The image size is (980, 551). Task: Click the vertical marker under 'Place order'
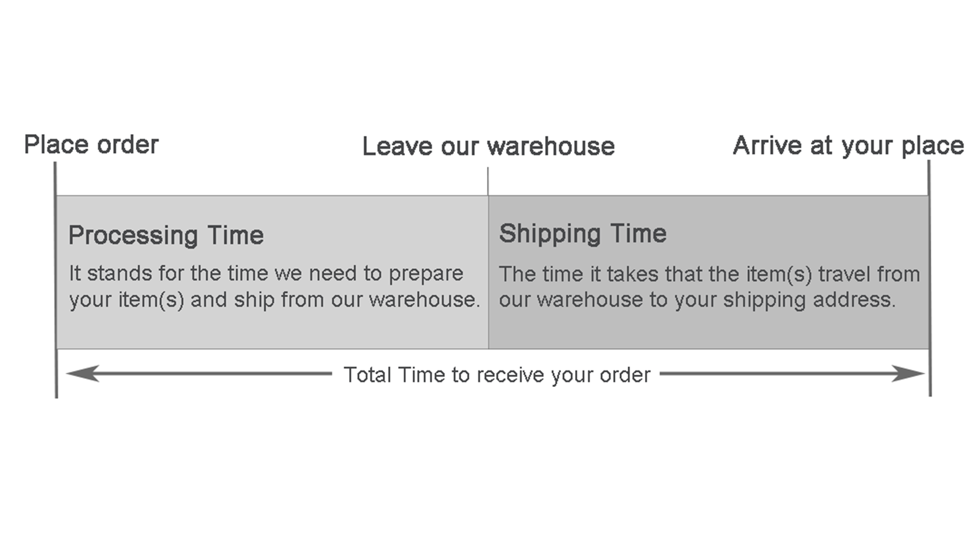[56, 280]
